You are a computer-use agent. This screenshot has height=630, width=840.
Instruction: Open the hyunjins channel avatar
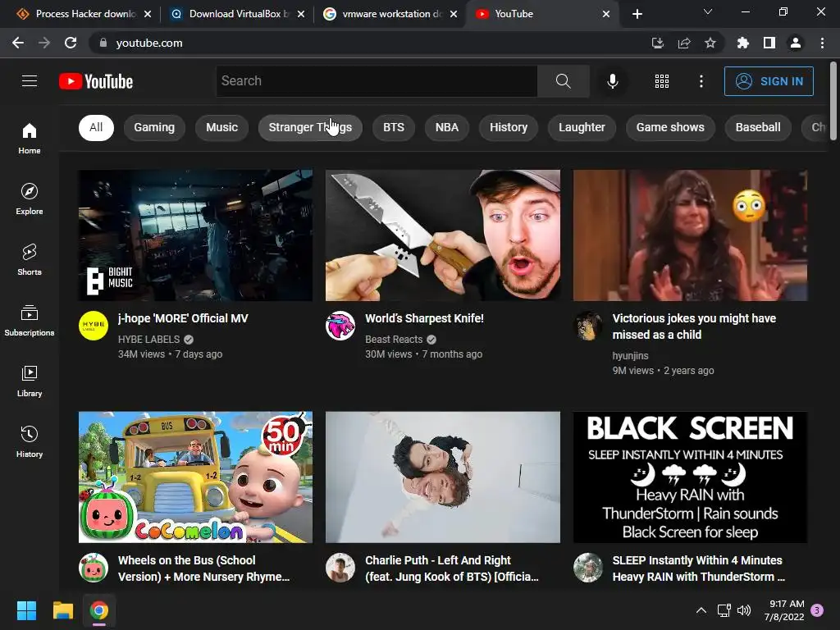pyautogui.click(x=587, y=325)
